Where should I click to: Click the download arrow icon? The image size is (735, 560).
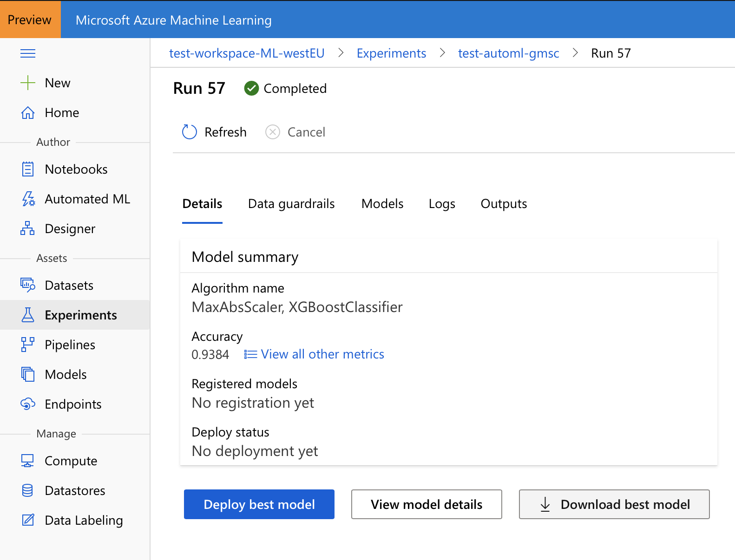tap(545, 504)
